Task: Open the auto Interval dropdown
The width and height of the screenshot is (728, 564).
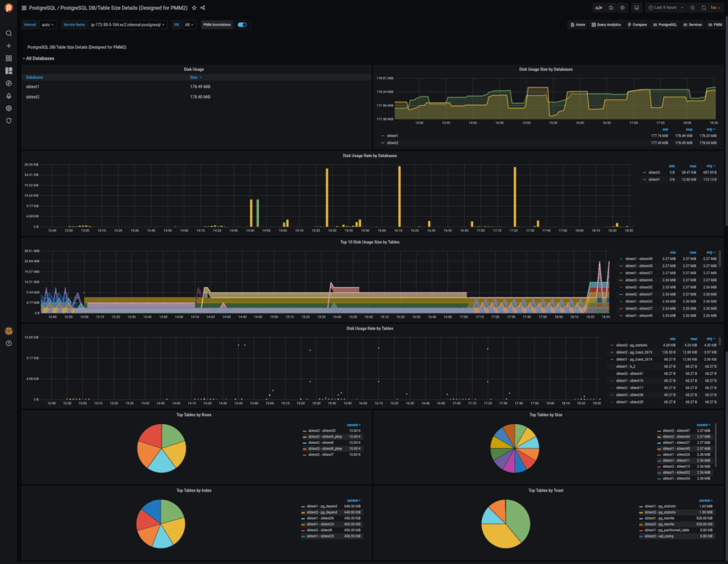Action: click(x=47, y=24)
